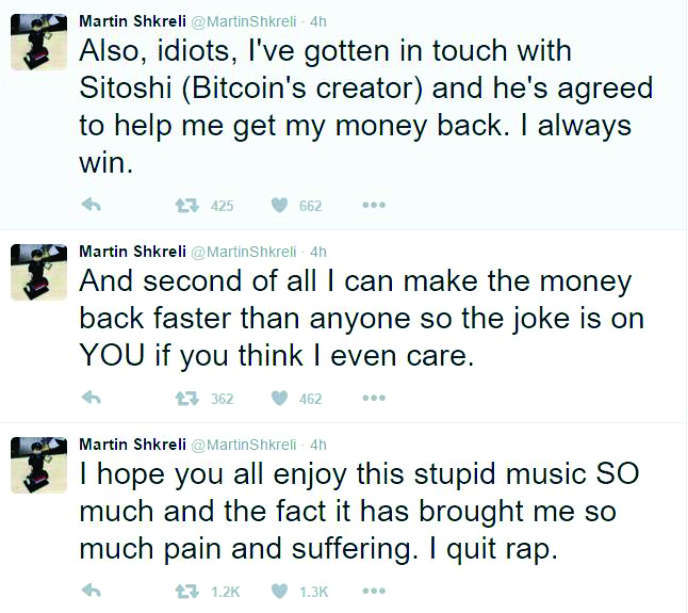
Task: Open the 4h timestamp on the third tweet
Action: pos(319,444)
